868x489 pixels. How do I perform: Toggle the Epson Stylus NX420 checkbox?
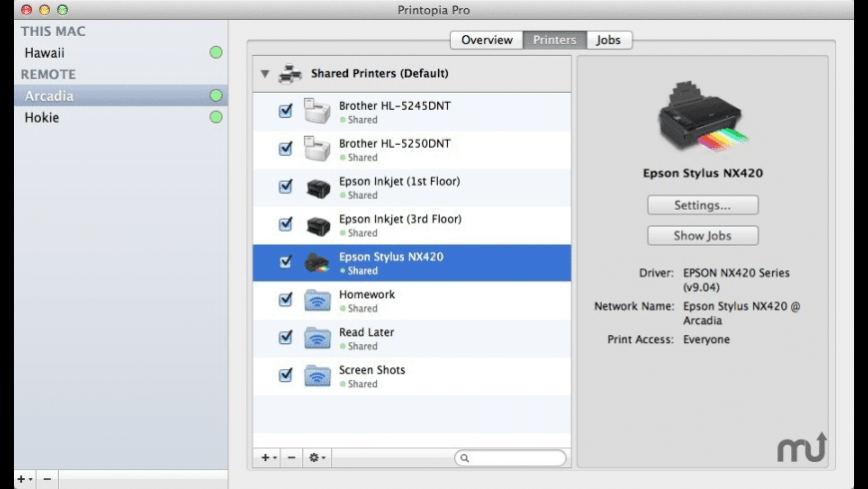285,261
